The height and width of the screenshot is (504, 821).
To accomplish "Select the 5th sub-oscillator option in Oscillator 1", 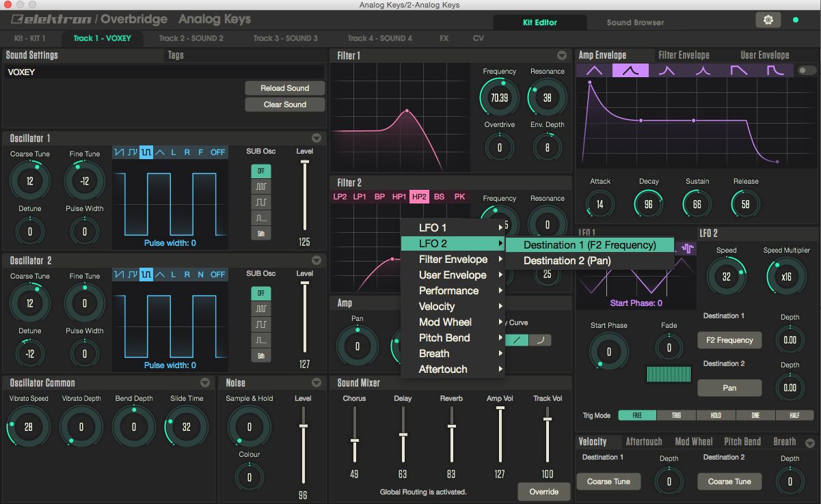I will click(261, 234).
